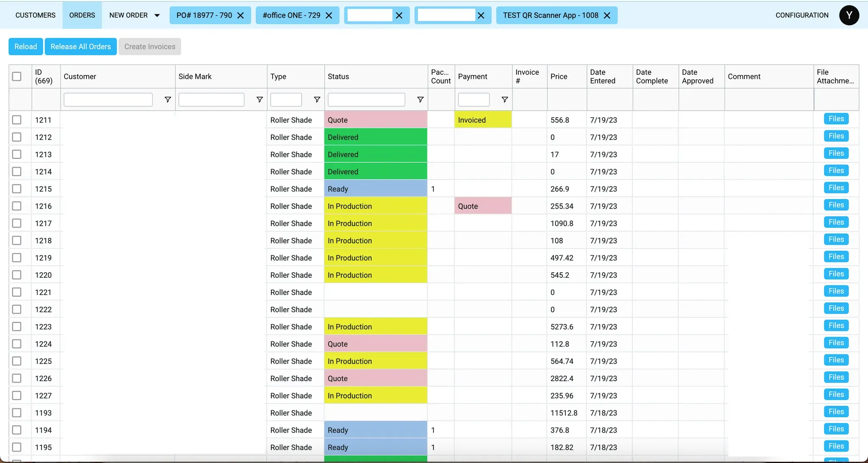Click the Status filter text field
868x463 pixels.
[x=366, y=100]
